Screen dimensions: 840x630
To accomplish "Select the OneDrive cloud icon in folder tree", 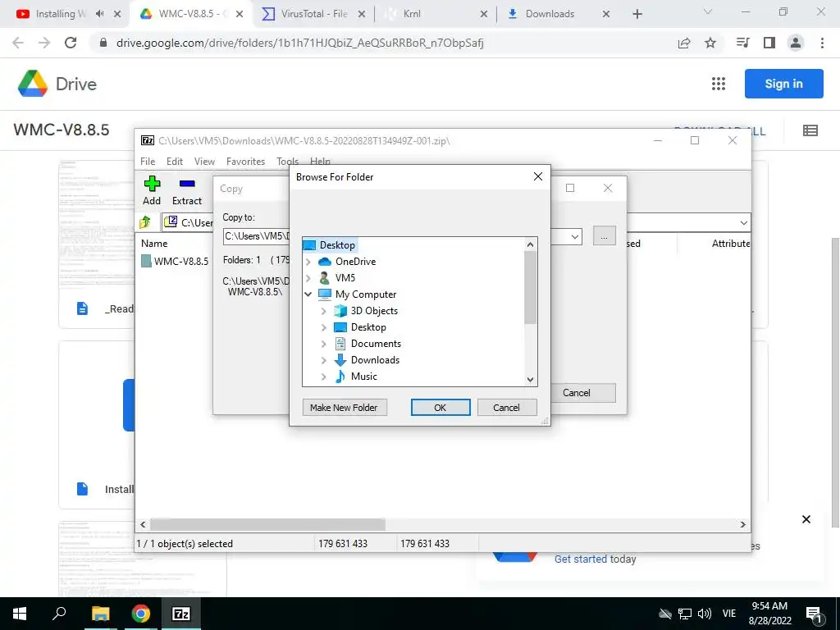I will click(x=325, y=262).
